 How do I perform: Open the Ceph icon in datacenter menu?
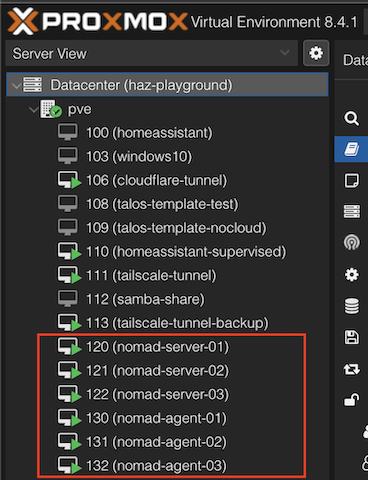351,242
